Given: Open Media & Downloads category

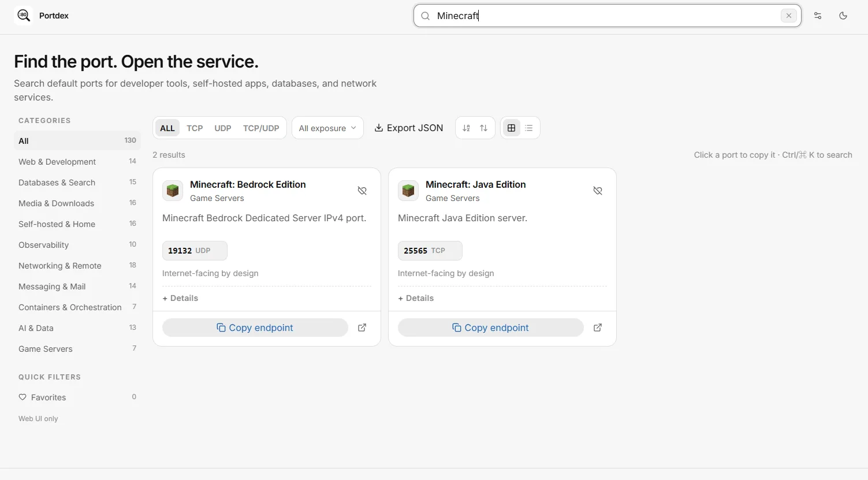Looking at the screenshot, I should (77, 203).
